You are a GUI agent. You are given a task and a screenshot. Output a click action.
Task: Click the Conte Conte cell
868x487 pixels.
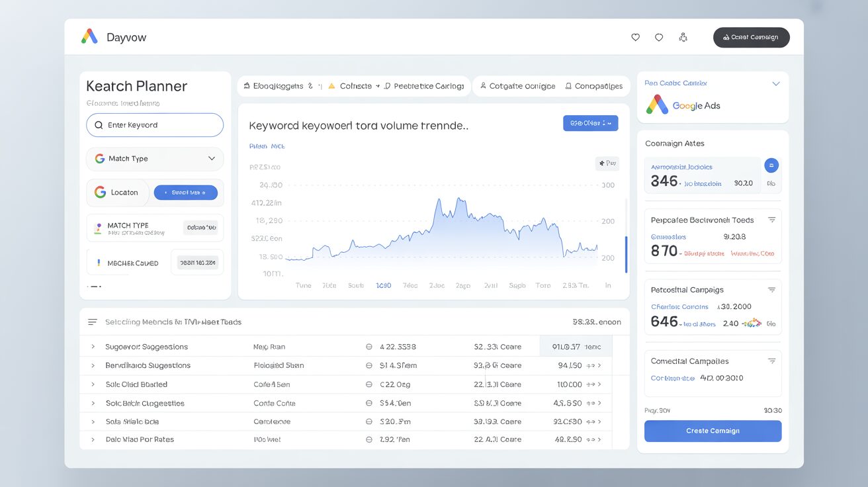coord(275,403)
